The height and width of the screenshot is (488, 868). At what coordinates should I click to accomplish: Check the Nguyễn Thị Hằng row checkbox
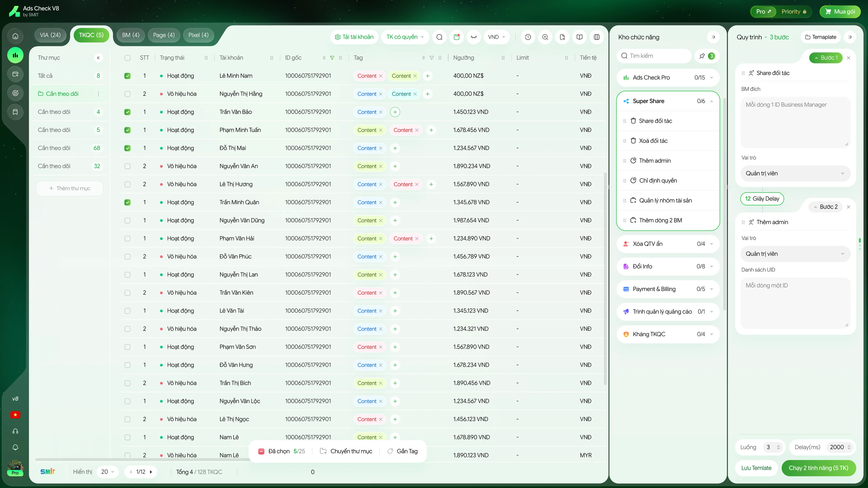coord(127,94)
